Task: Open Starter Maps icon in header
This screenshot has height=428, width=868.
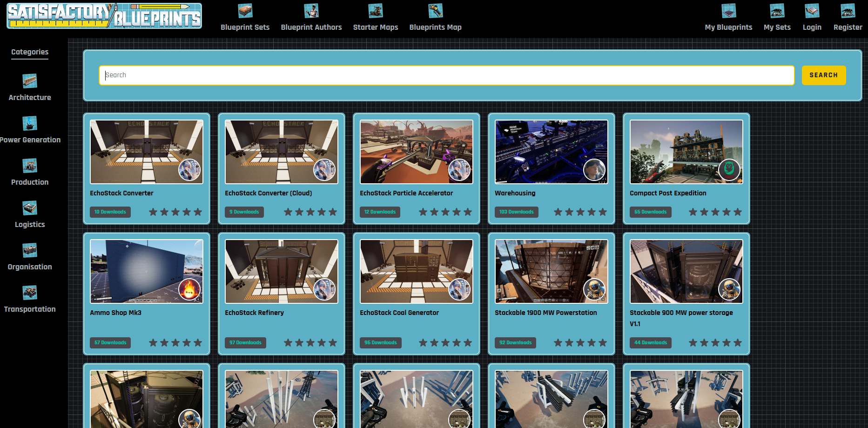Action: (376, 11)
